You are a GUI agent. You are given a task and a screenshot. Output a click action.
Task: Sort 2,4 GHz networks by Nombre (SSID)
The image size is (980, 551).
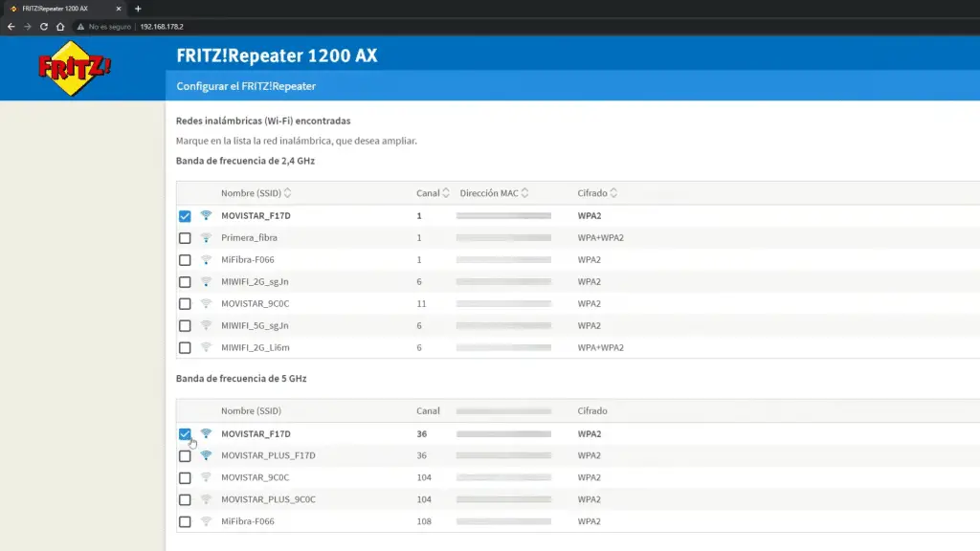pyautogui.click(x=256, y=193)
